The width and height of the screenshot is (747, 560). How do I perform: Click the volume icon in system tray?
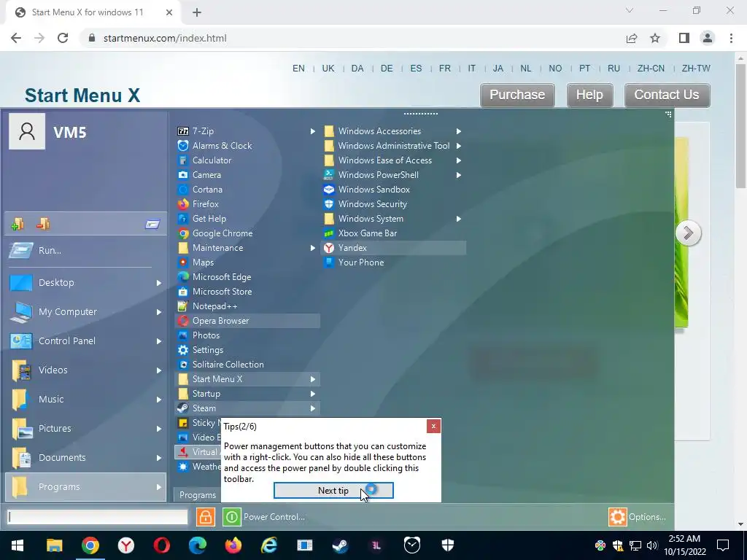pos(653,545)
